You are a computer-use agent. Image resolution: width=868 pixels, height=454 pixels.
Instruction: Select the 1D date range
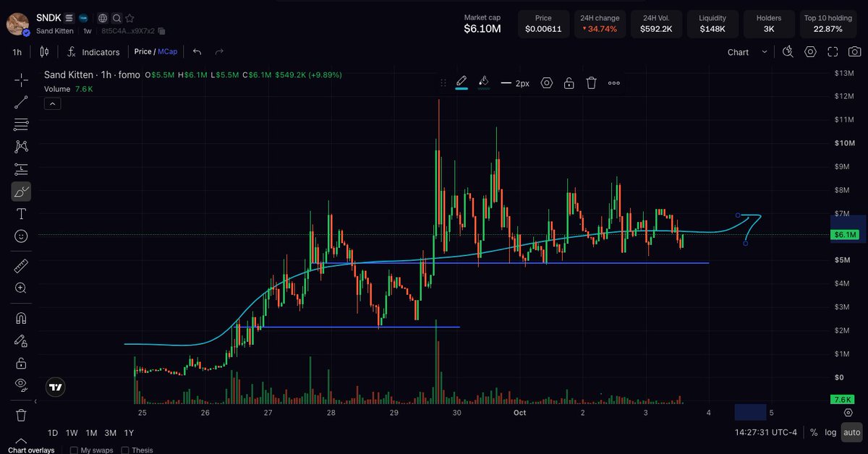coord(53,433)
